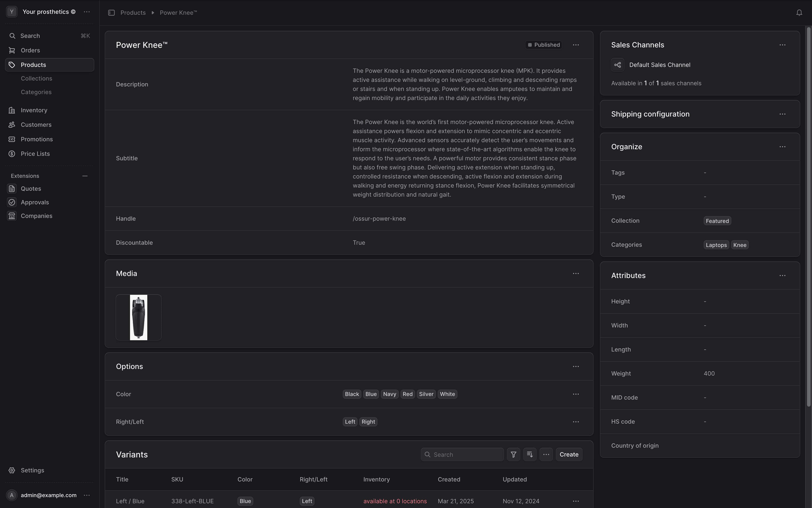The image size is (812, 508).
Task: Select Products in the sidebar
Action: coord(50,65)
